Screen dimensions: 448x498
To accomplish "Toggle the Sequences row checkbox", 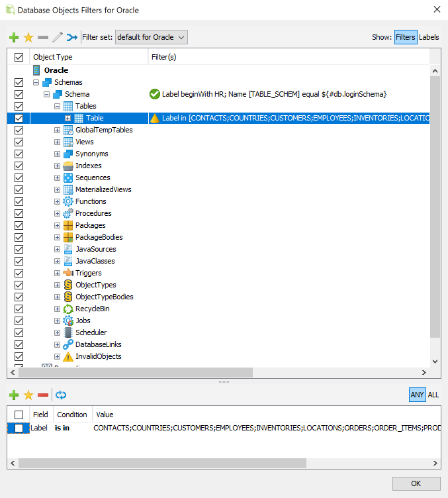I will click(x=19, y=177).
